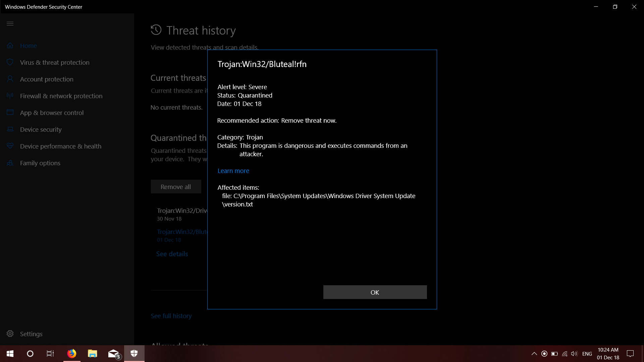Click the affected file path text
Image resolution: width=644 pixels, height=362 pixels.
pos(319,200)
